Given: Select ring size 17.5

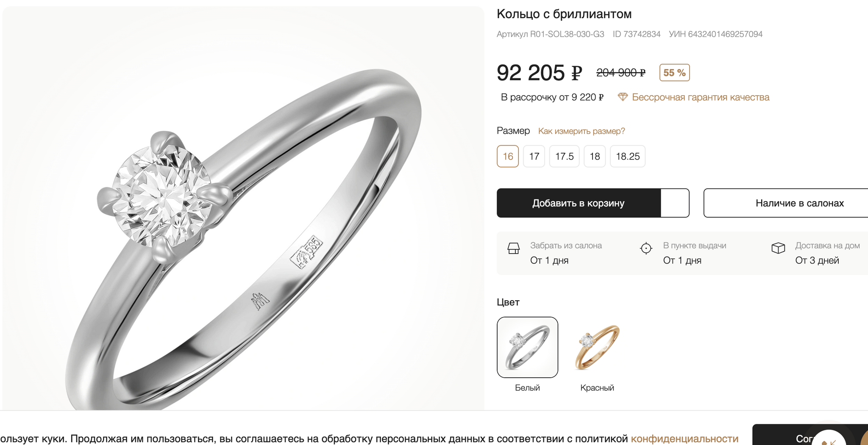Looking at the screenshot, I should tap(565, 156).
